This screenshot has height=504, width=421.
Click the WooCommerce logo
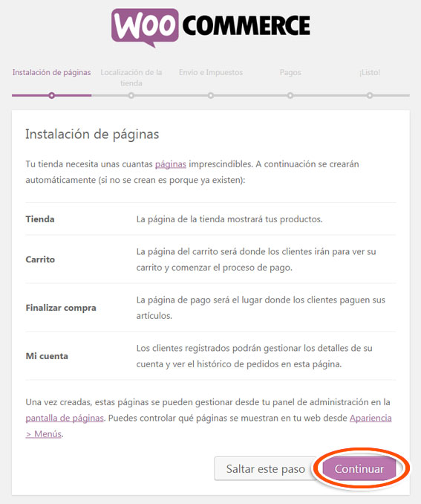tap(211, 28)
